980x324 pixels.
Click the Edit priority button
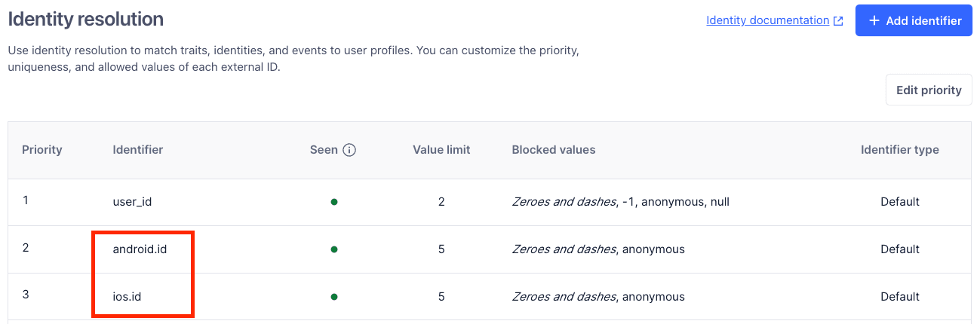(x=928, y=90)
